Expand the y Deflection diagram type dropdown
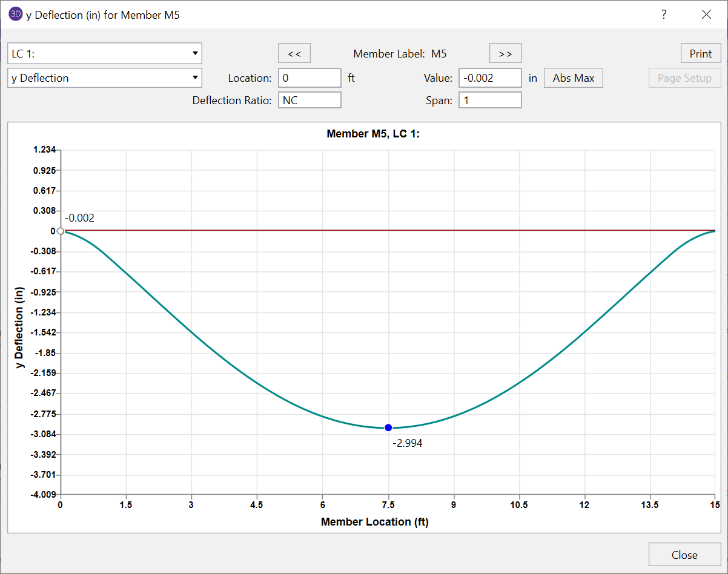Screen dimensions: 728x574 point(104,78)
